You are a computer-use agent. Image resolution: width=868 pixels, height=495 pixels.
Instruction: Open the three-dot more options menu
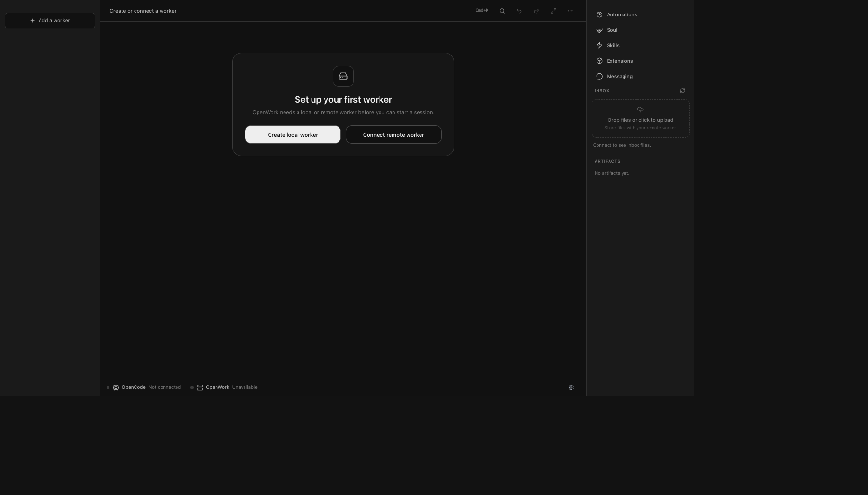pyautogui.click(x=570, y=11)
